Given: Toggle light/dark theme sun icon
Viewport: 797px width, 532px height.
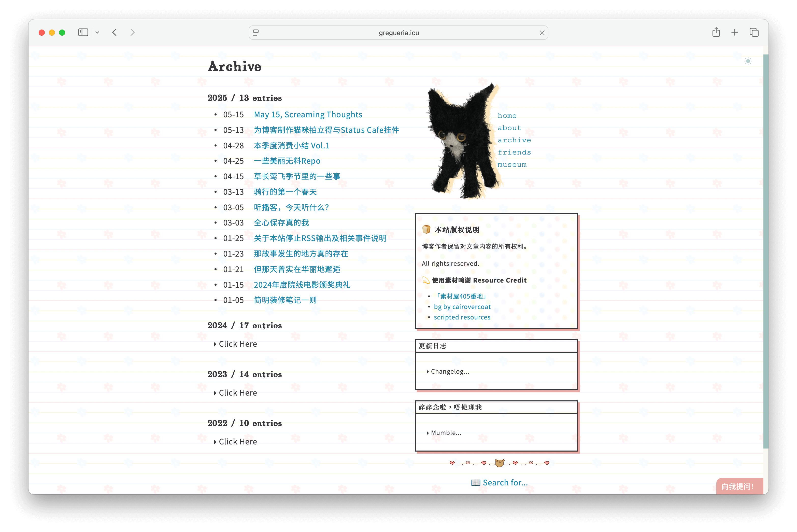Looking at the screenshot, I should click(x=748, y=61).
